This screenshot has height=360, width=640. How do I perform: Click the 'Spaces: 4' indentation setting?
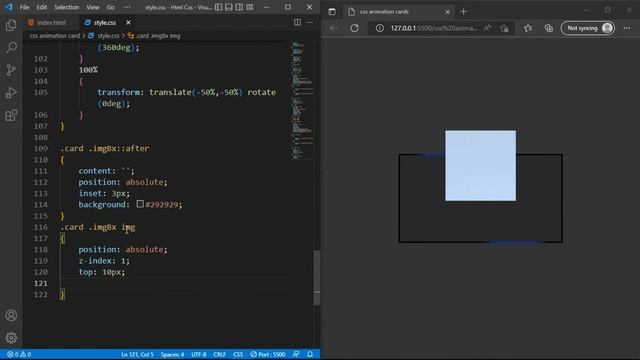172,354
